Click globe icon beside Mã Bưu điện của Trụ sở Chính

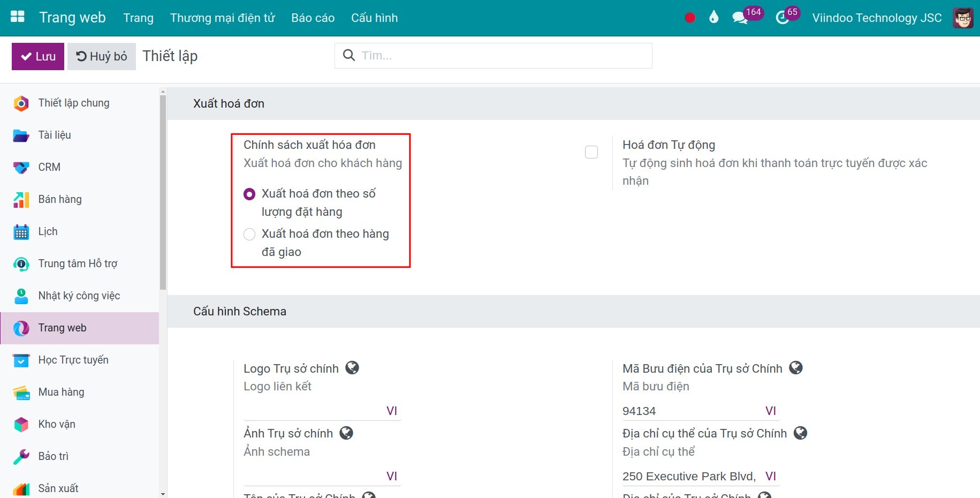(796, 368)
